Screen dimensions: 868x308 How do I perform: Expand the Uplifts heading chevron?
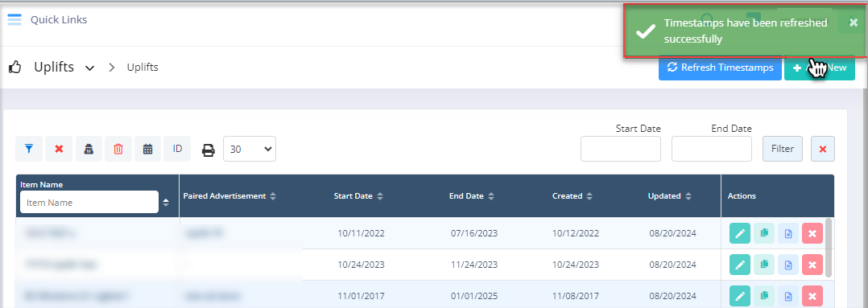(x=89, y=68)
